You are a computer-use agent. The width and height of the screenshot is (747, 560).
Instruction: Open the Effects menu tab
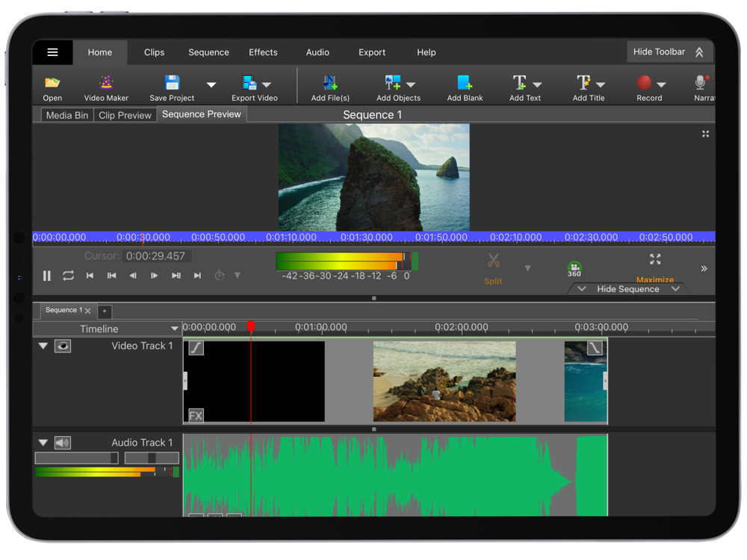pyautogui.click(x=263, y=52)
